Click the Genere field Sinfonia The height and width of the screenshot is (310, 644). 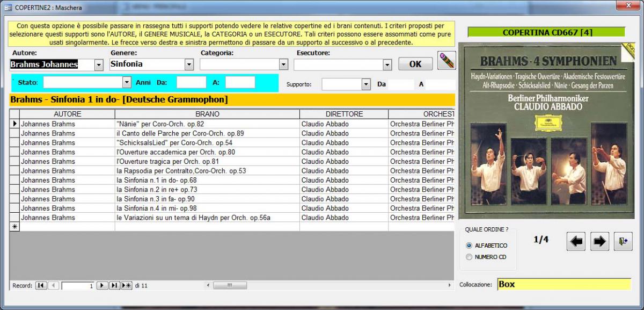point(147,64)
